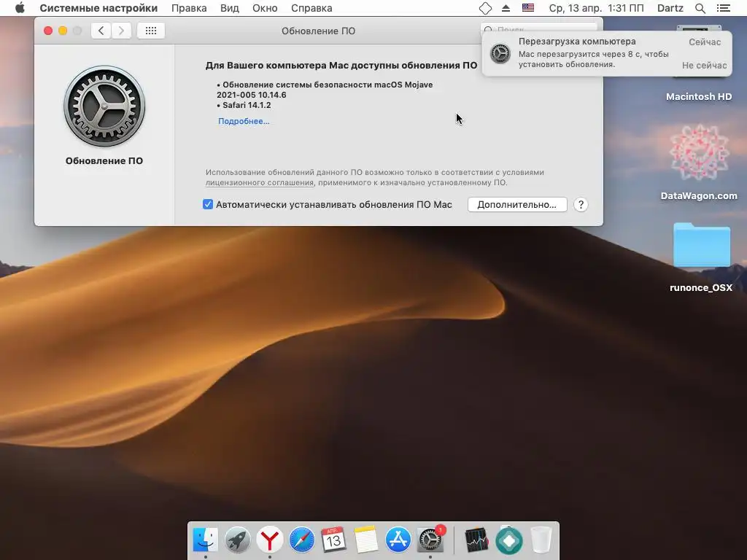Open the Apple menu
Screen dimensions: 747x560
coord(20,8)
